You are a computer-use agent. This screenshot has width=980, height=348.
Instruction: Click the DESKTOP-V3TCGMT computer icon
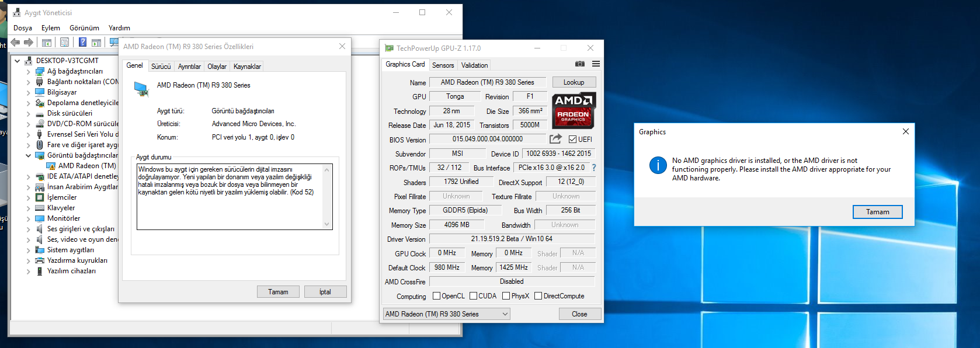click(x=28, y=61)
